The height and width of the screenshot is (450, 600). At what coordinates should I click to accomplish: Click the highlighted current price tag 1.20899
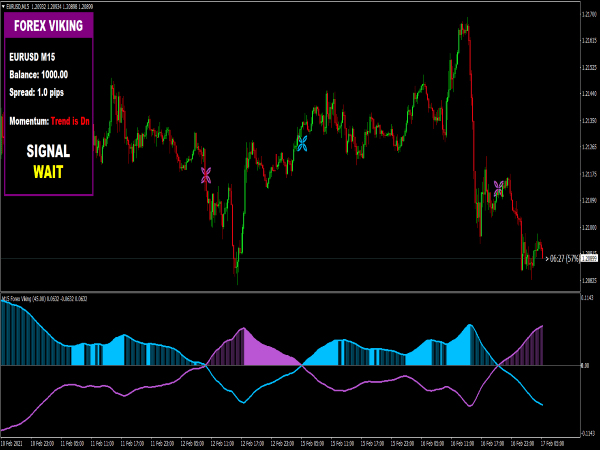click(x=589, y=259)
